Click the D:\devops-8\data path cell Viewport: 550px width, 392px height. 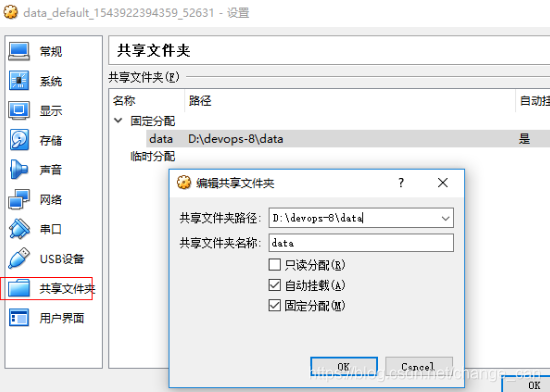tap(236, 139)
